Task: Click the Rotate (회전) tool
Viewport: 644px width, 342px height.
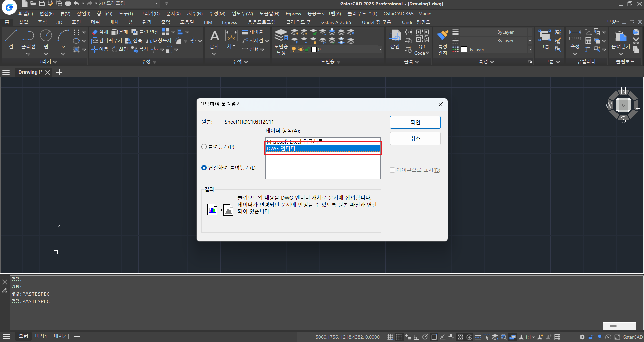Action: (x=120, y=49)
